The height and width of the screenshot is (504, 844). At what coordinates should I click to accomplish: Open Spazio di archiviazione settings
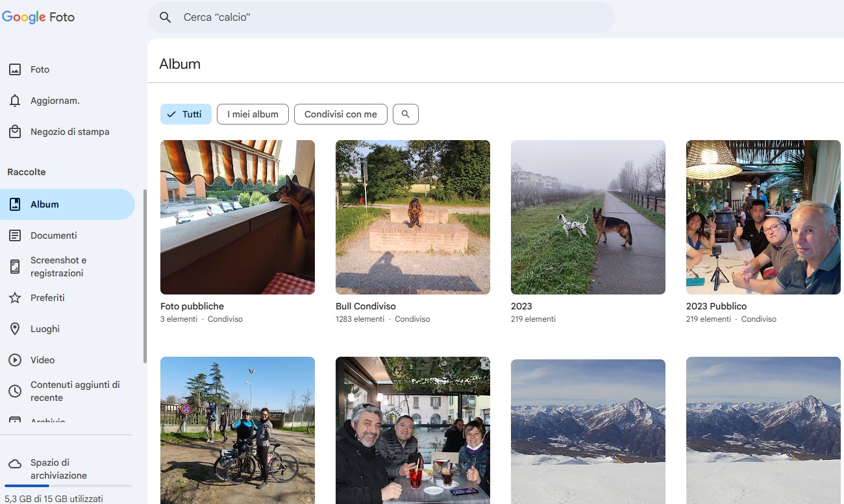(58, 470)
